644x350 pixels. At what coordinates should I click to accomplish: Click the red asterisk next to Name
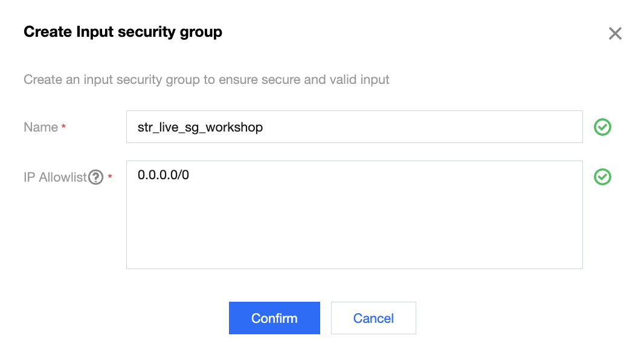click(x=63, y=127)
